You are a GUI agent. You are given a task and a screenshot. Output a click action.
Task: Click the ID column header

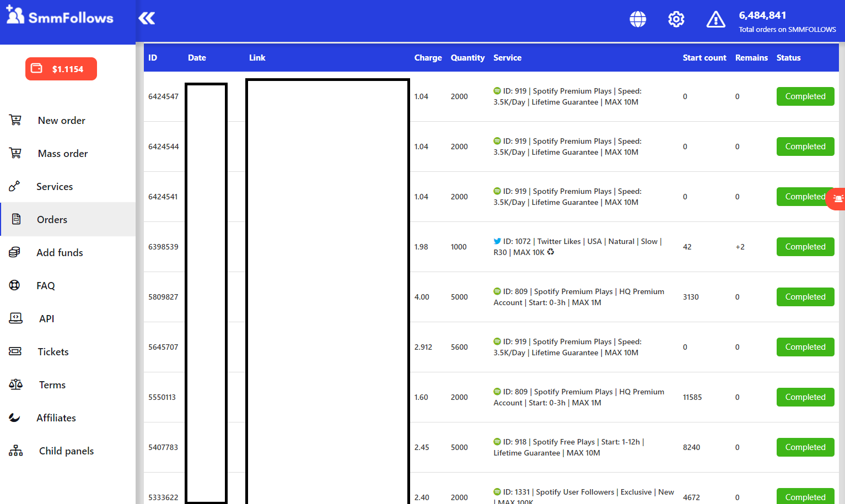(153, 58)
